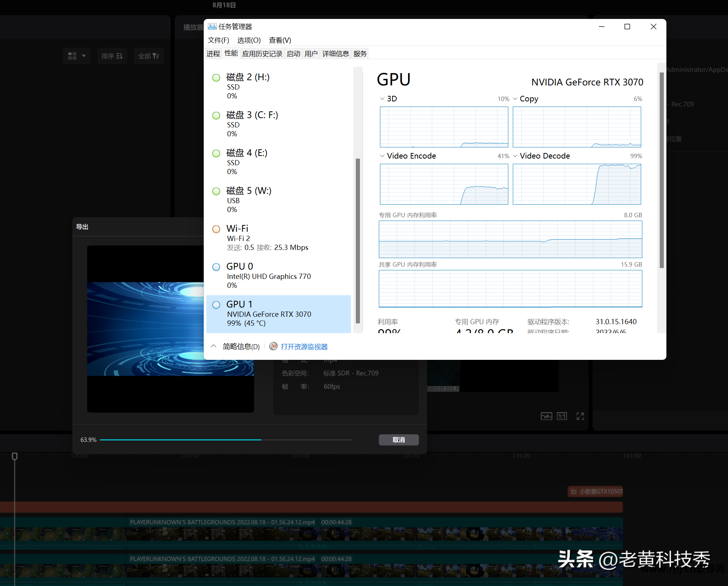The width and height of the screenshot is (728, 586).
Task: Click the red timeline track bar
Action: coord(311,507)
